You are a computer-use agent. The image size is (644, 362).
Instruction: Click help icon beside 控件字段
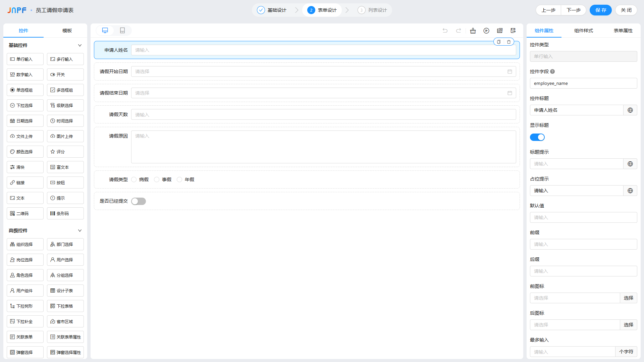pyautogui.click(x=552, y=71)
